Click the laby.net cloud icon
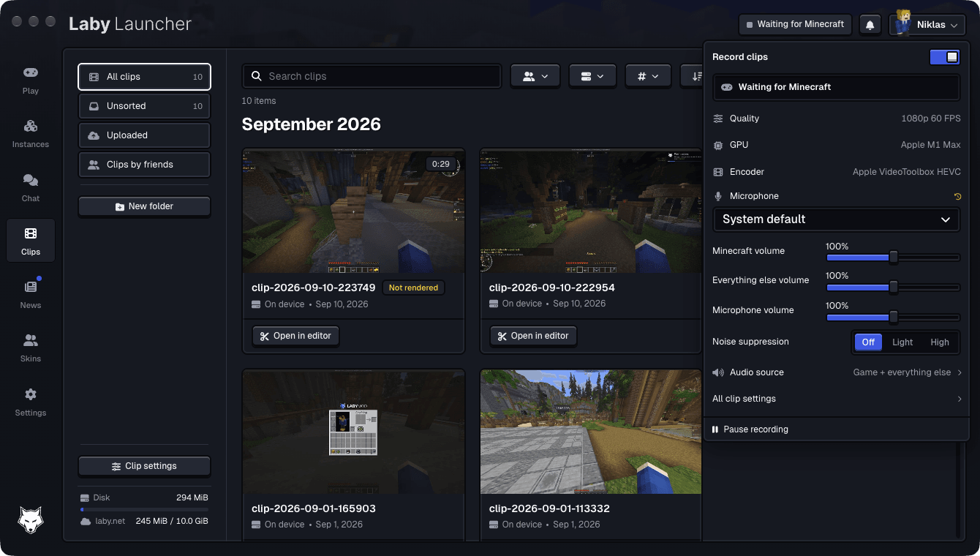The width and height of the screenshot is (980, 556). click(x=86, y=522)
